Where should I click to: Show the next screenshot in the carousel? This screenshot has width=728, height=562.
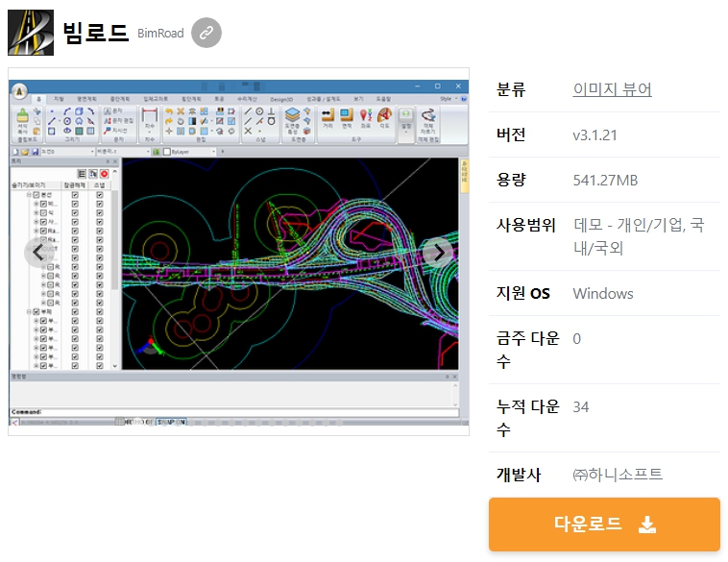(x=438, y=253)
